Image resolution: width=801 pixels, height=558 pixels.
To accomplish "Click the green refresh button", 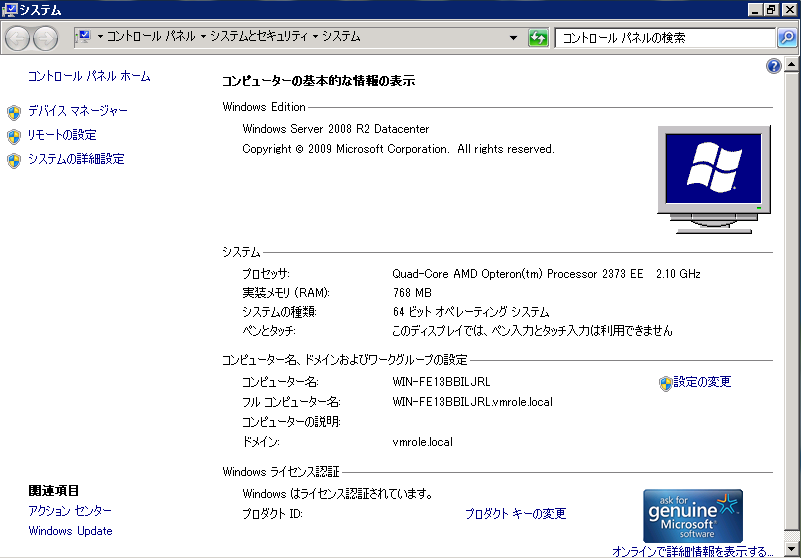I will pos(538,38).
